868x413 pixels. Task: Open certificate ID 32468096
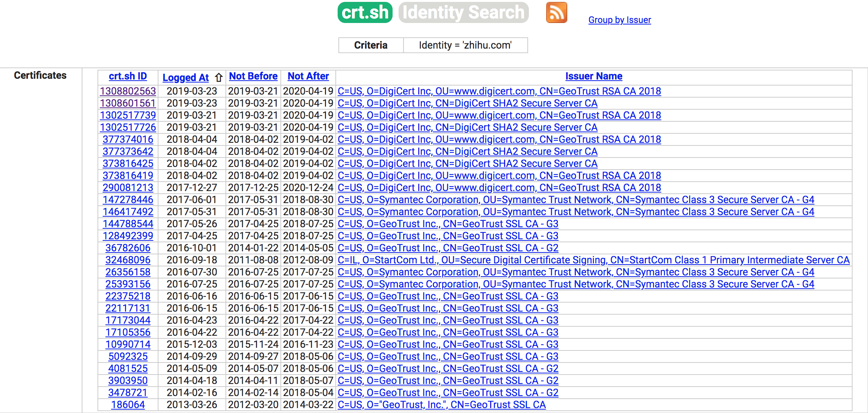(x=128, y=260)
